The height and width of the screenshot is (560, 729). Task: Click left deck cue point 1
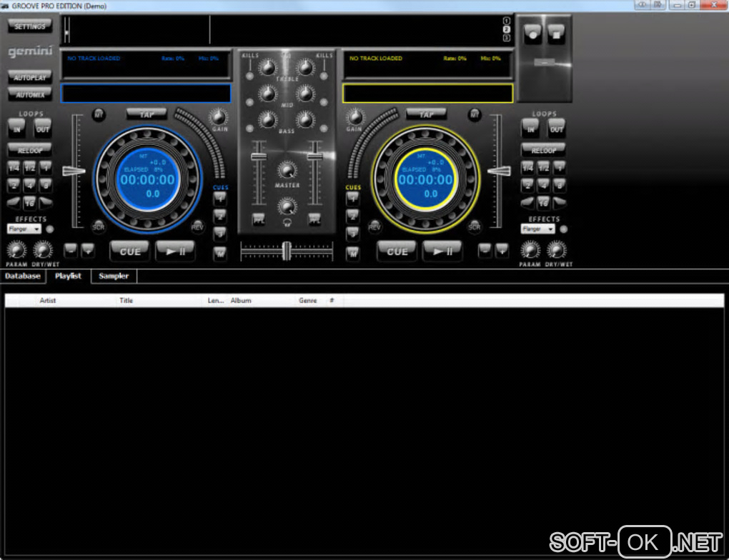pos(220,199)
